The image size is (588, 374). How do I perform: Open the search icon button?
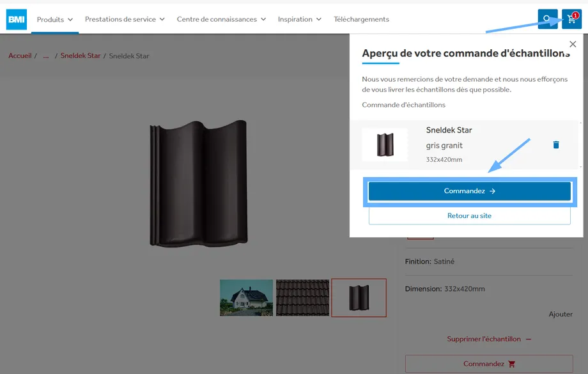[548, 19]
